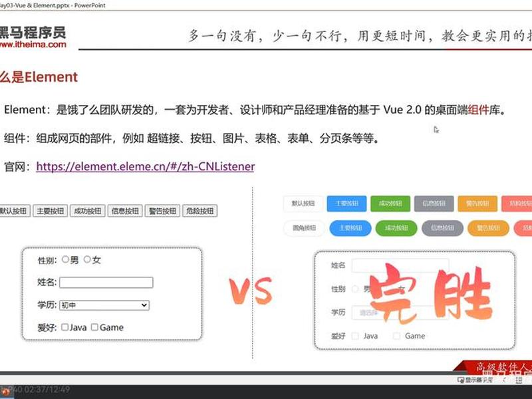Click the orange rectangular 警告按钮
The width and height of the screenshot is (532, 399).
477,203
